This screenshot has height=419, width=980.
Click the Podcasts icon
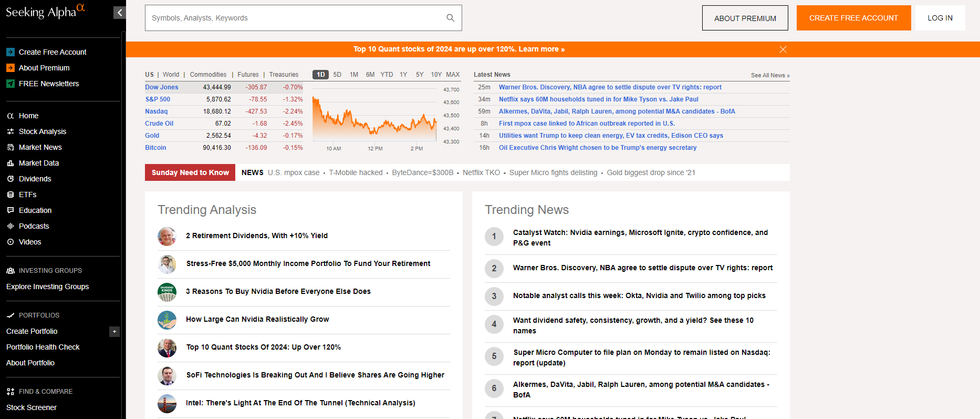[x=11, y=226]
